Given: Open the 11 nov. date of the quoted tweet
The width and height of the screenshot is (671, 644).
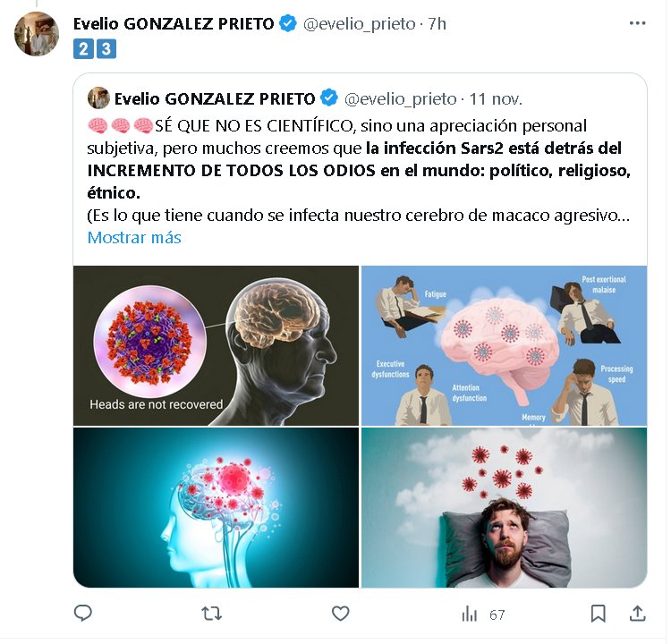Looking at the screenshot, I should pyautogui.click(x=496, y=99).
